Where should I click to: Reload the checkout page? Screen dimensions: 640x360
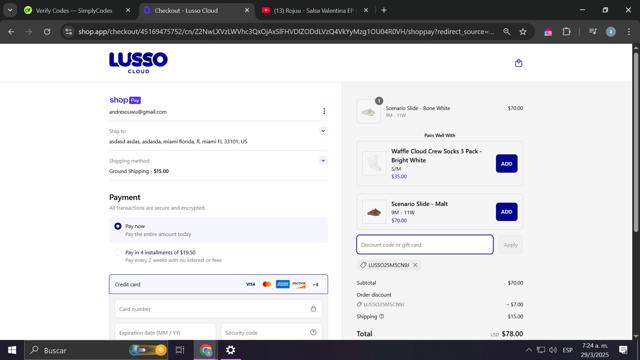click(x=47, y=31)
